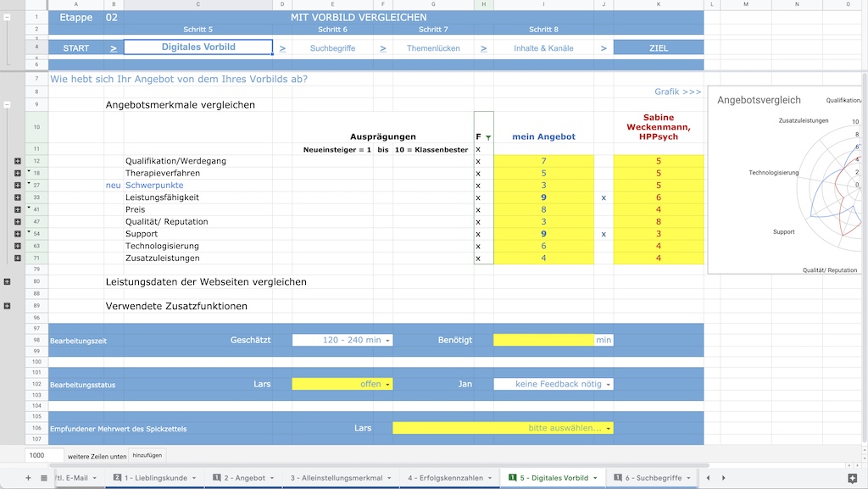The height and width of the screenshot is (489, 868).
Task: Open the all-sheets list icon
Action: point(44,478)
